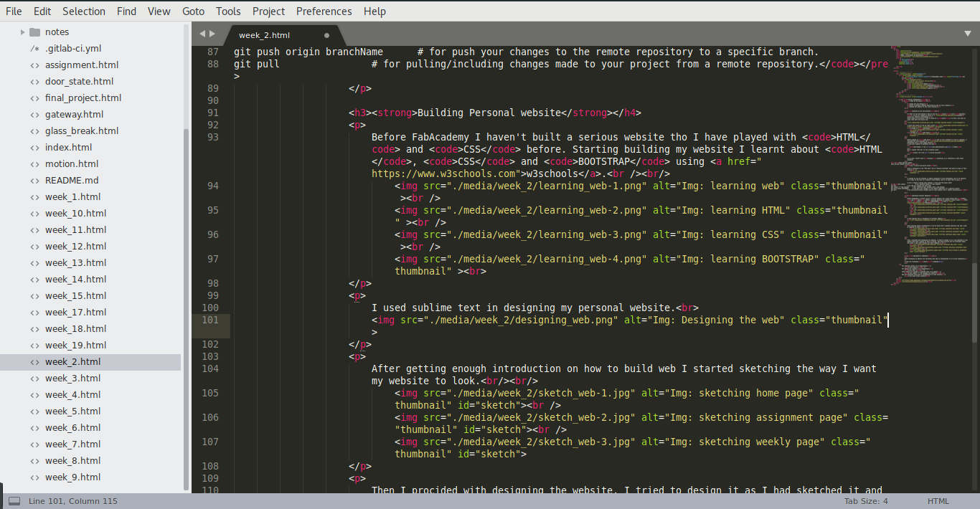Screen dimensions: 980x509
Task: Expand the notes folder arrow
Action: (x=23, y=32)
